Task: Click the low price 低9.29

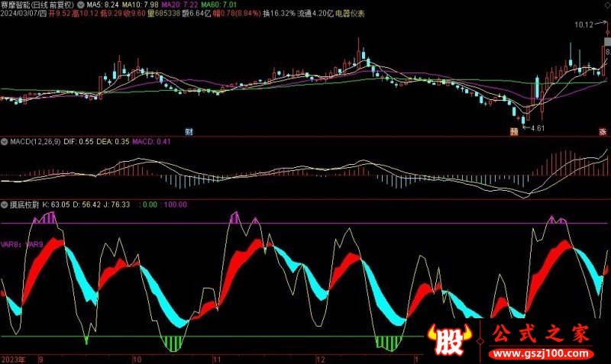Action: pos(111,14)
